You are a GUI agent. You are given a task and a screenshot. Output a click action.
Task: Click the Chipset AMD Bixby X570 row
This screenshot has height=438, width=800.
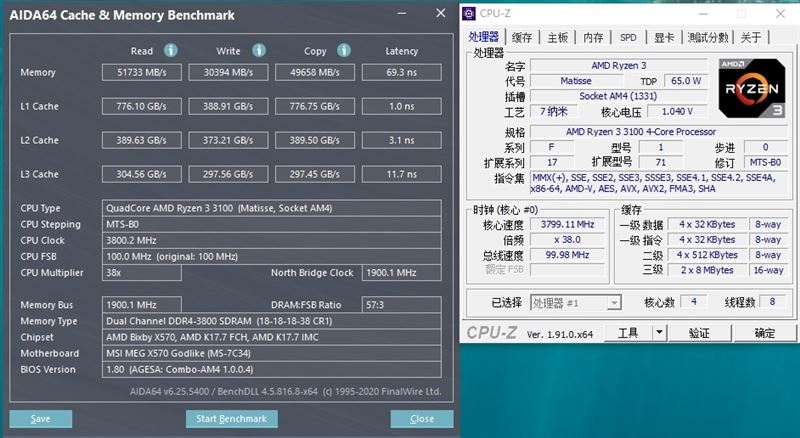(271, 337)
